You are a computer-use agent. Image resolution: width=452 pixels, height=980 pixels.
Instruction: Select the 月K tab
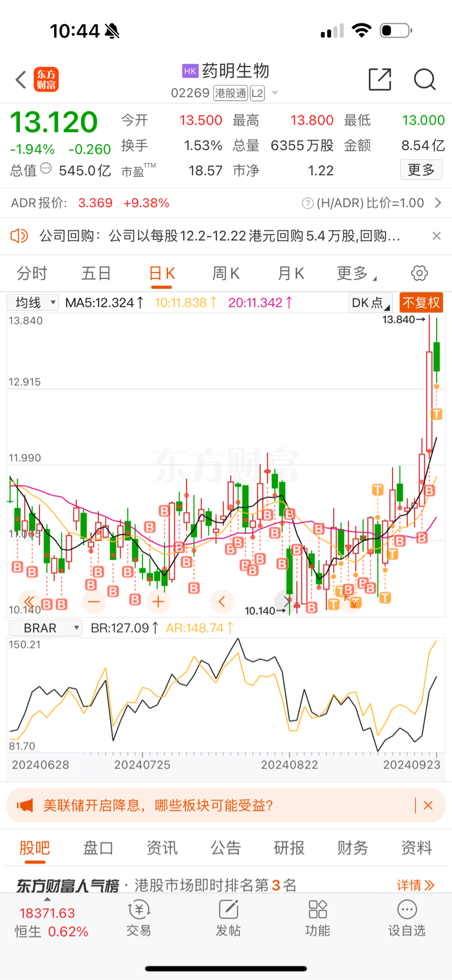click(x=291, y=273)
